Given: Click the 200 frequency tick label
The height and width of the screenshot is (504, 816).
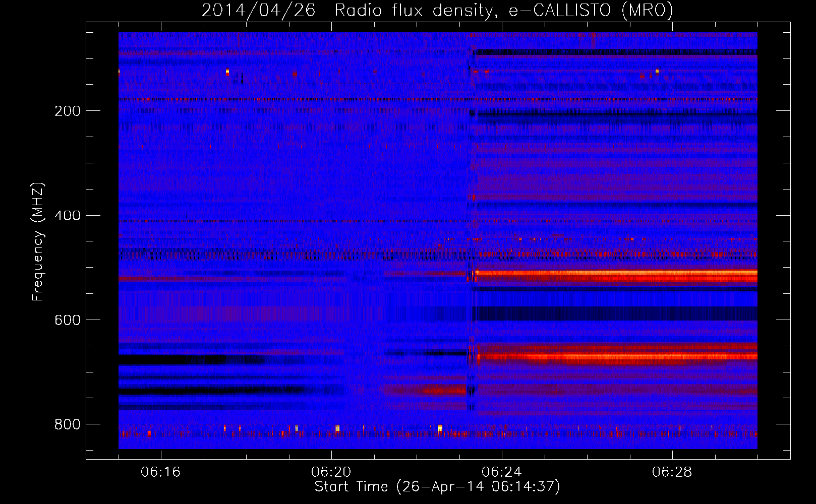Looking at the screenshot, I should point(68,111).
